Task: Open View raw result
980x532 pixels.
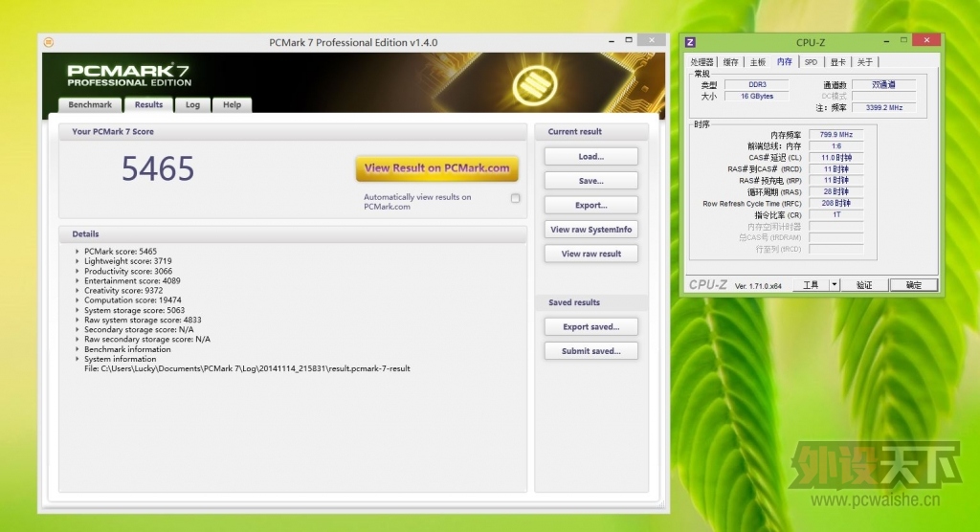Action: tap(591, 254)
